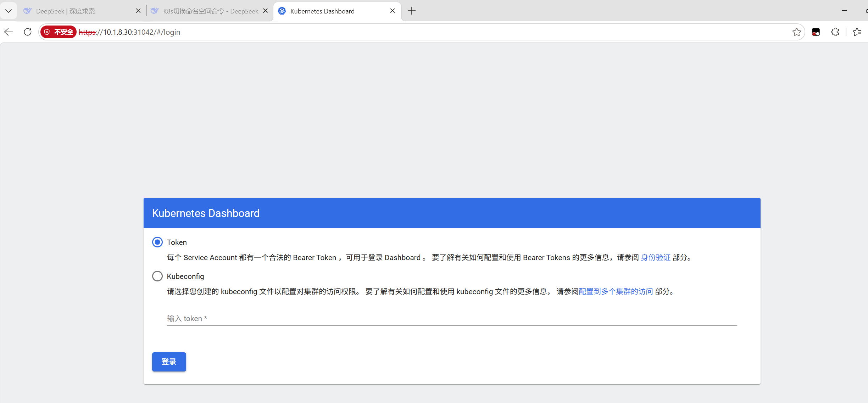Image resolution: width=868 pixels, height=403 pixels.
Task: Open the extensions puzzle icon
Action: (835, 32)
